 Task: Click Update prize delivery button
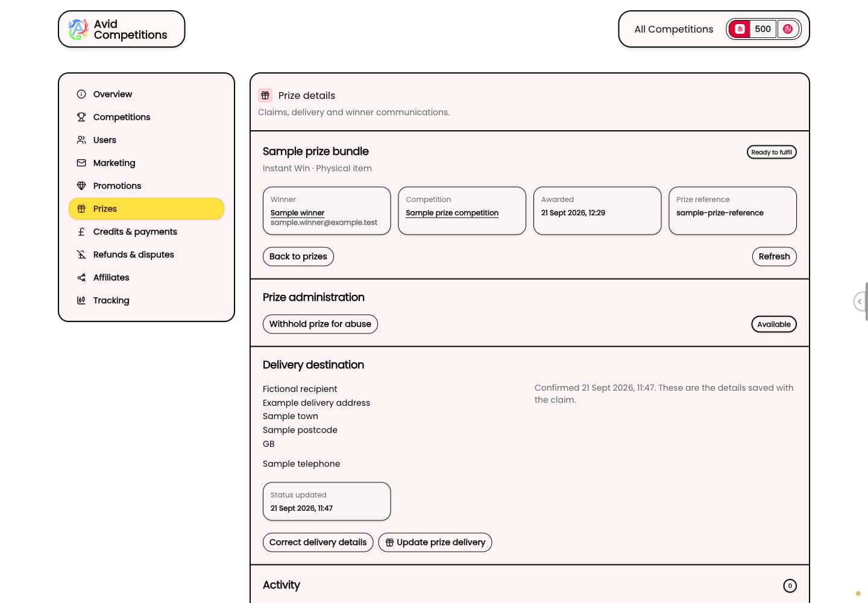pyautogui.click(x=435, y=542)
